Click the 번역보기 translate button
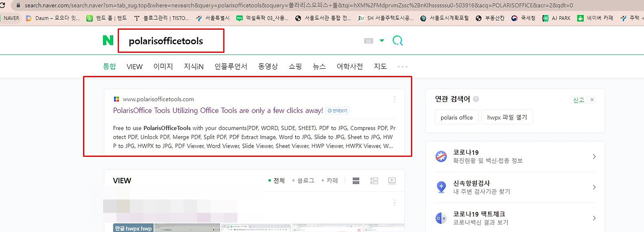The width and height of the screenshot is (644, 232). (337, 110)
